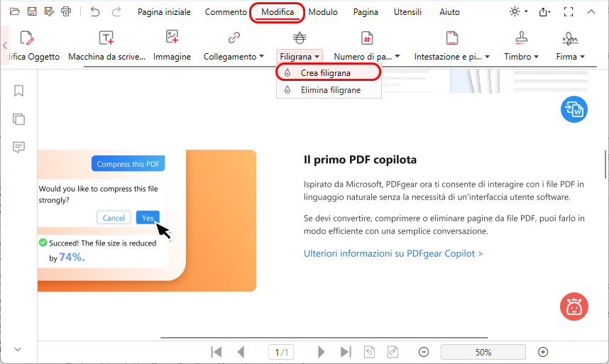609x364 pixels.
Task: Toggle the Filigrana dropdown menu
Action: [x=300, y=57]
